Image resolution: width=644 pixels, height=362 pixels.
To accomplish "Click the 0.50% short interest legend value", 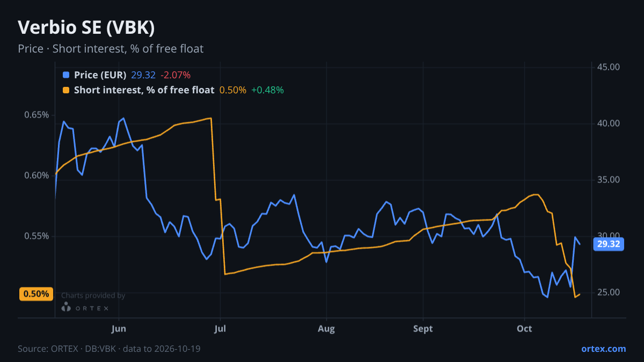I will pos(233,90).
